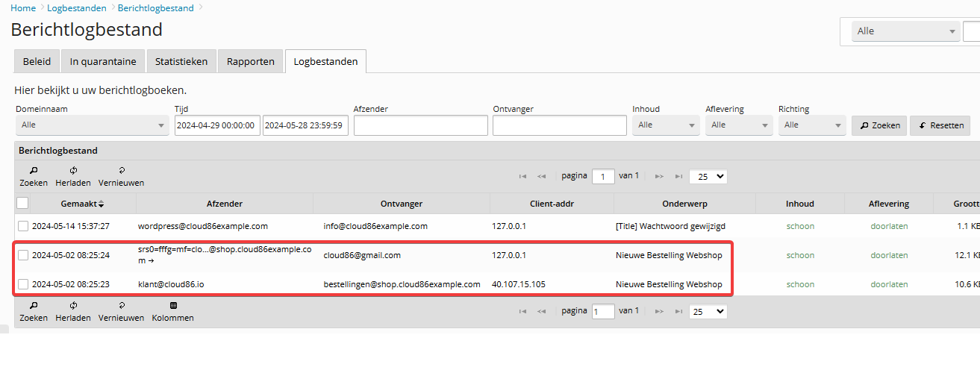Open the Inhoud filter dropdown
The height and width of the screenshot is (373, 980).
tap(666, 125)
